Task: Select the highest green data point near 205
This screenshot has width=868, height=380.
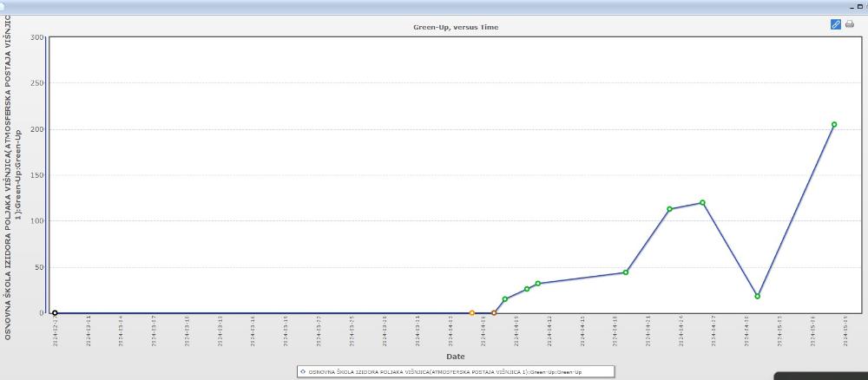Action: [x=834, y=124]
